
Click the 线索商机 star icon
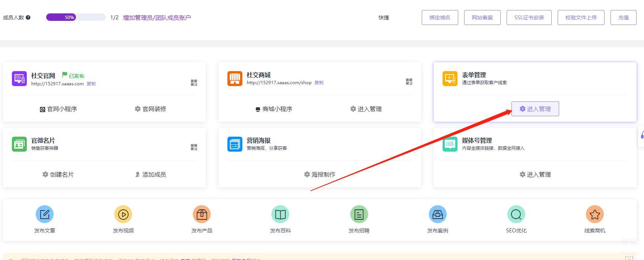pos(595,215)
